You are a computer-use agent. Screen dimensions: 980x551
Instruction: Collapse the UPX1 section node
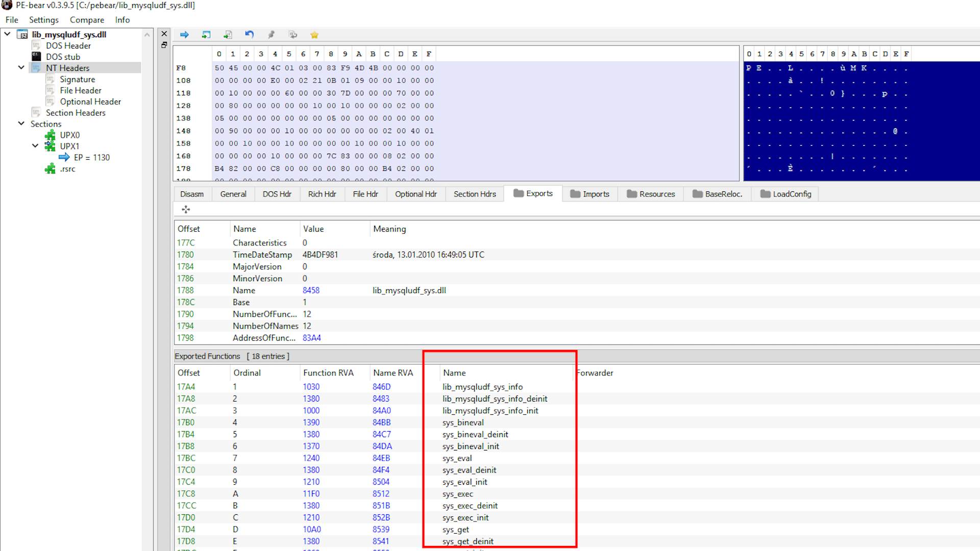pos(35,146)
